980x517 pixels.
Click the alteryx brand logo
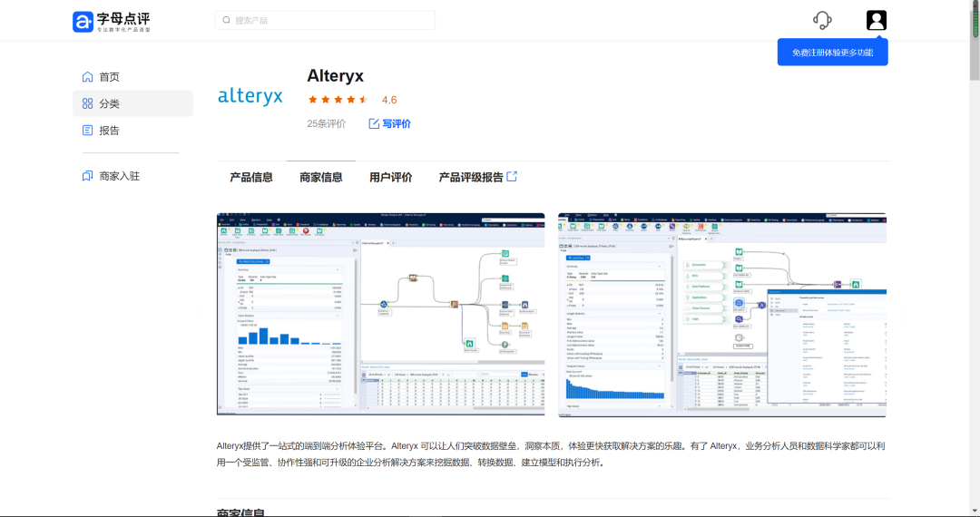point(250,96)
